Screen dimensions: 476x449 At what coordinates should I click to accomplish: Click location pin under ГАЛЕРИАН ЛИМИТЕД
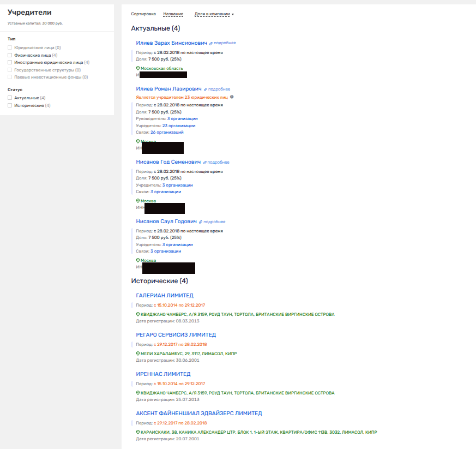coord(138,314)
